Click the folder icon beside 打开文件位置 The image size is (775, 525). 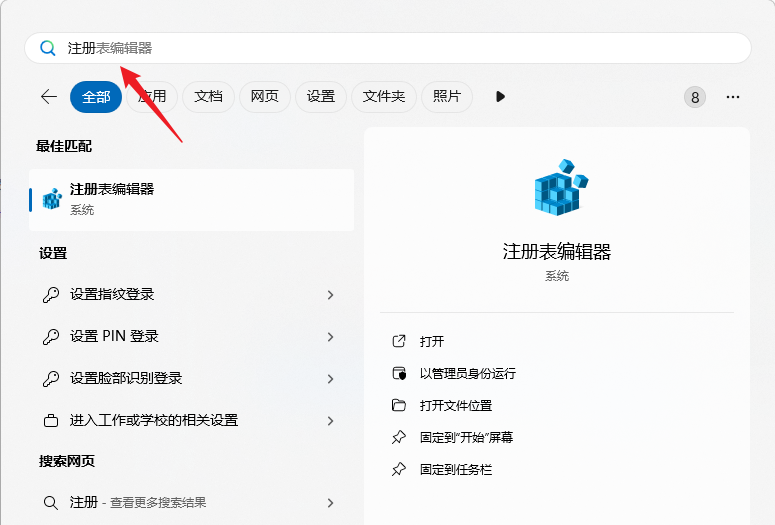click(x=399, y=405)
